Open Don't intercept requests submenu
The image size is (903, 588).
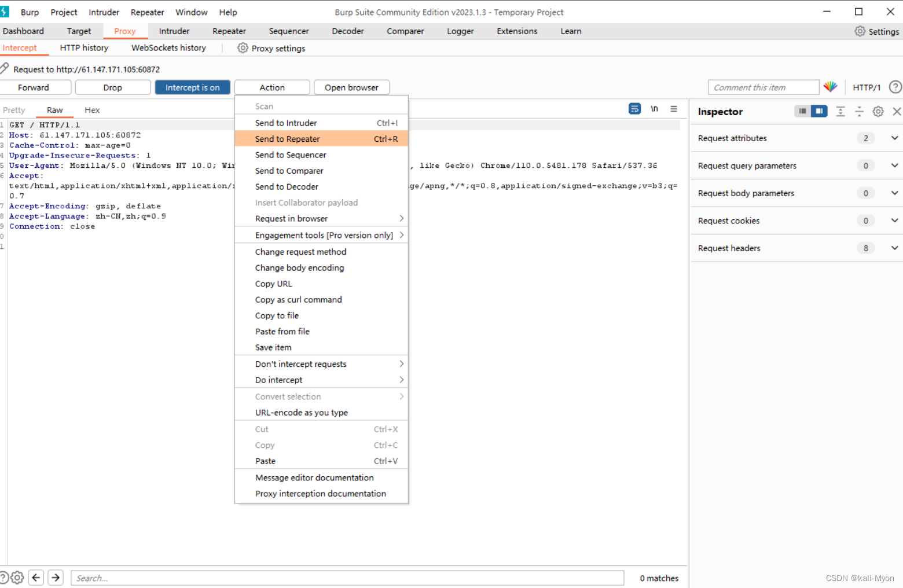coord(321,364)
